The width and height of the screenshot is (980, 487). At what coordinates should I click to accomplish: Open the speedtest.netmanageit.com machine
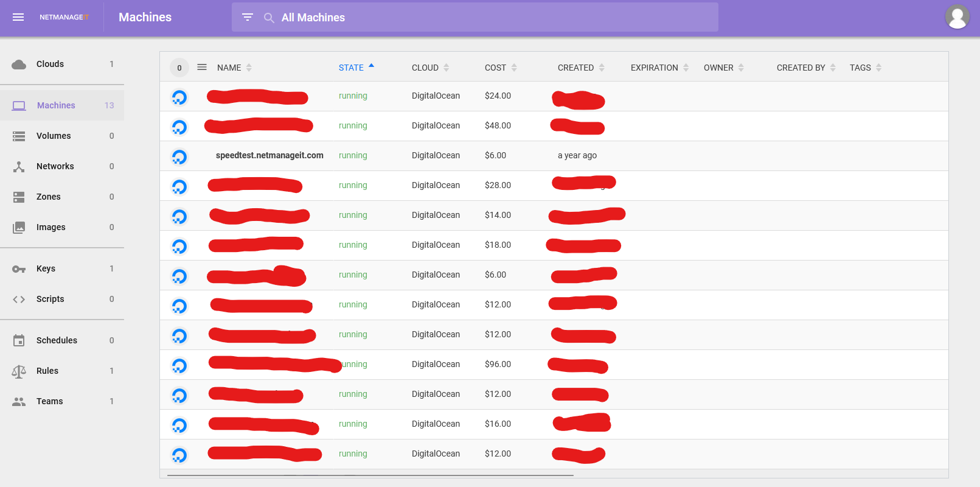pyautogui.click(x=269, y=155)
